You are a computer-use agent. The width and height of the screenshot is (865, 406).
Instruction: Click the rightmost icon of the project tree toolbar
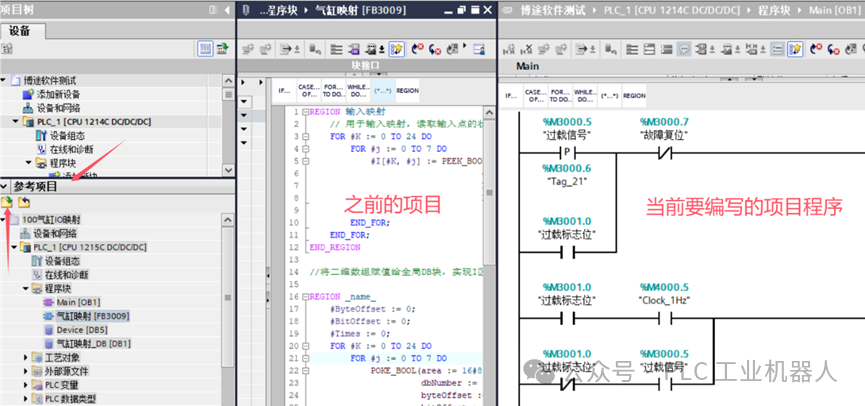pyautogui.click(x=222, y=49)
